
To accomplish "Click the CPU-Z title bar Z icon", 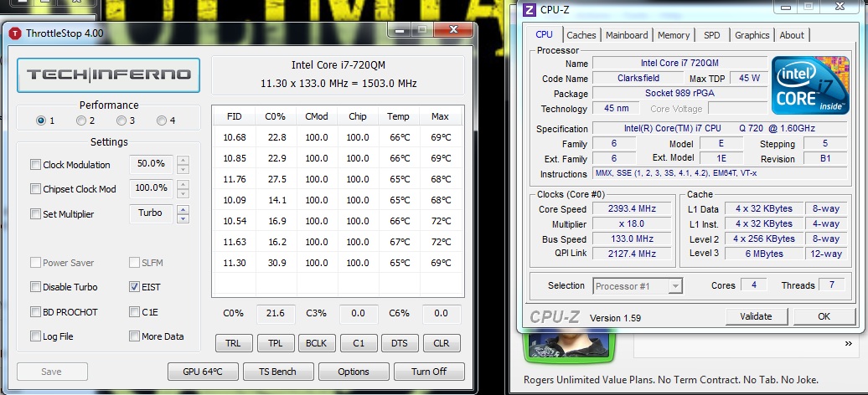I will point(530,9).
